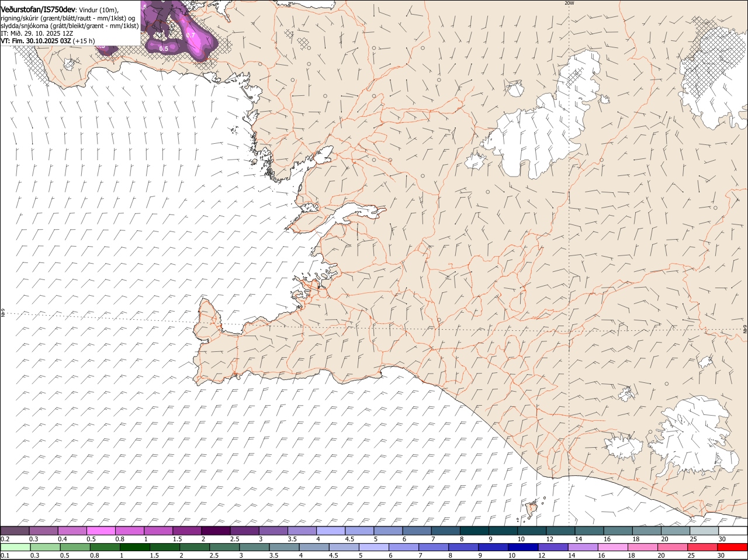Pick the 1.5 swatch in upper legend bar

click(x=187, y=531)
